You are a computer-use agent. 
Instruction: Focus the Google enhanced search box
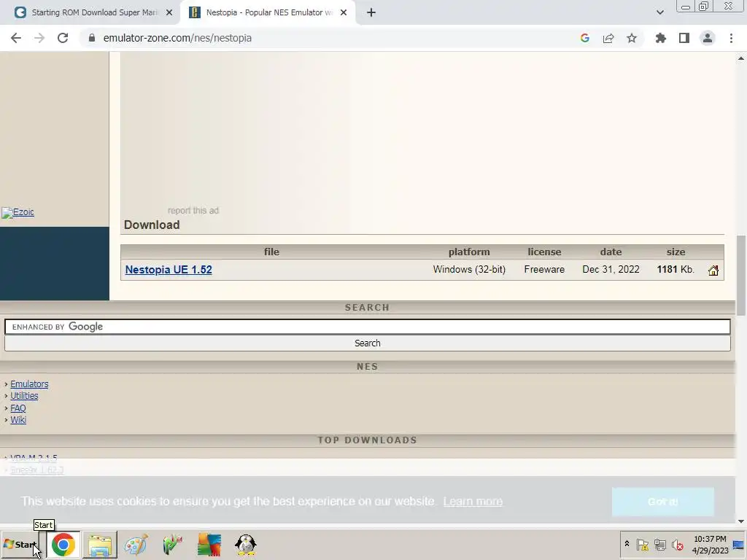point(368,327)
